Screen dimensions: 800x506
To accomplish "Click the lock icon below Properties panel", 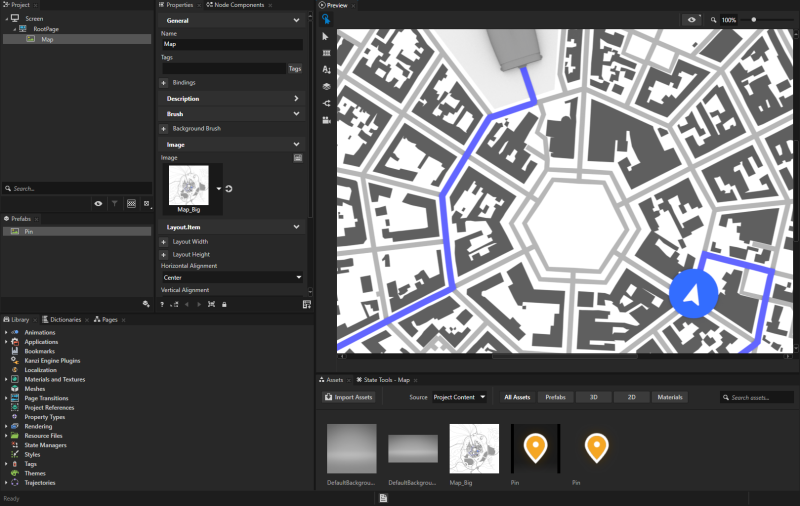I will pos(223,304).
